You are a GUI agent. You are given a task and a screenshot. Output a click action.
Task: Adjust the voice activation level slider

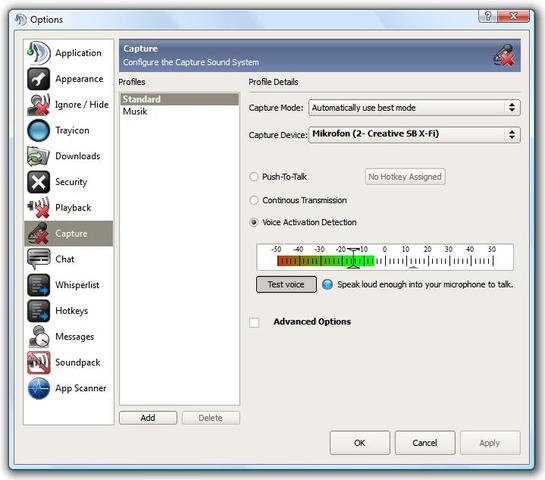point(353,258)
